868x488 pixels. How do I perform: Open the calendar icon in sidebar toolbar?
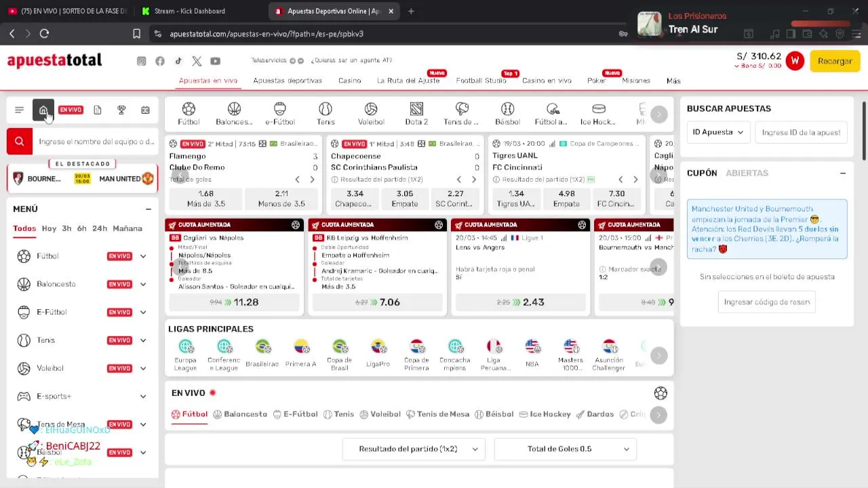point(145,110)
